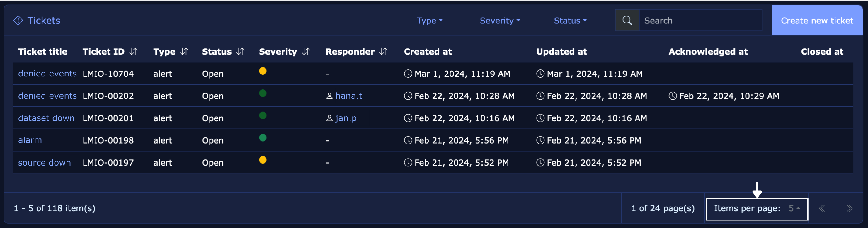Open the Severity filter dropdown
This screenshot has width=868, height=228.
click(x=500, y=21)
